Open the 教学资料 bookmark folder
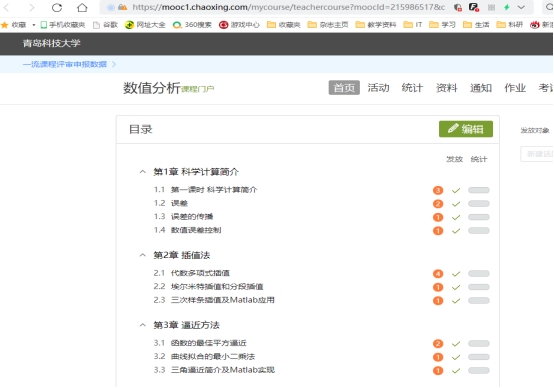Screen dimensions: 554x388 tap(376, 25)
